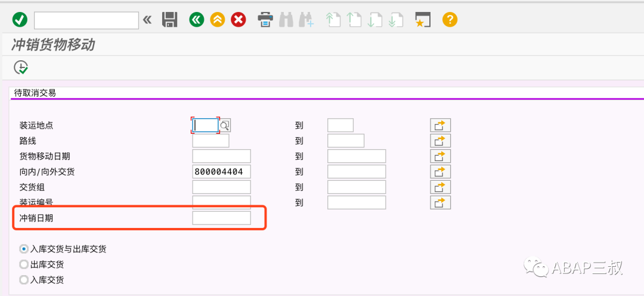Open multiple selection for 装运地点
644x296 pixels.
pos(440,125)
